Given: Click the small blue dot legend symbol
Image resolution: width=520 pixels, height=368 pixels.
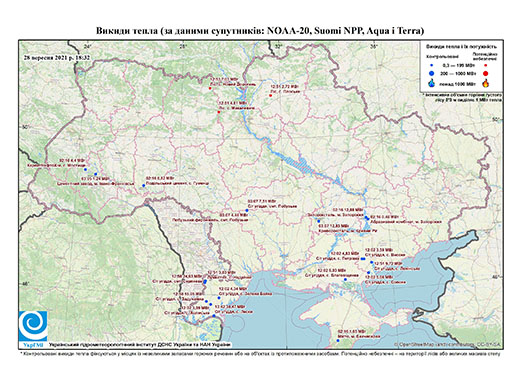Looking at the screenshot, I should coord(431,66).
